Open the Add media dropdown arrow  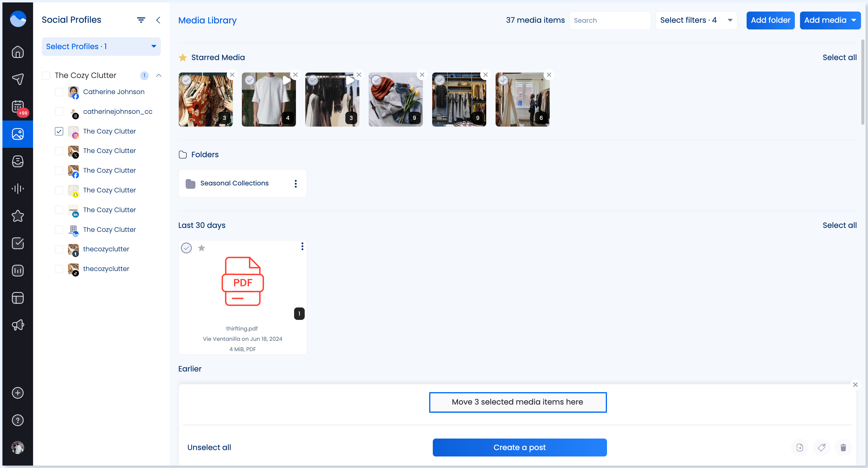click(853, 20)
